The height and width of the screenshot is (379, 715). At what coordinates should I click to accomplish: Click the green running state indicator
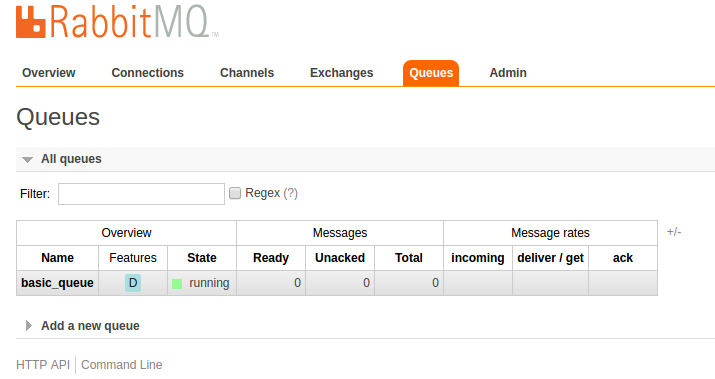(x=177, y=284)
